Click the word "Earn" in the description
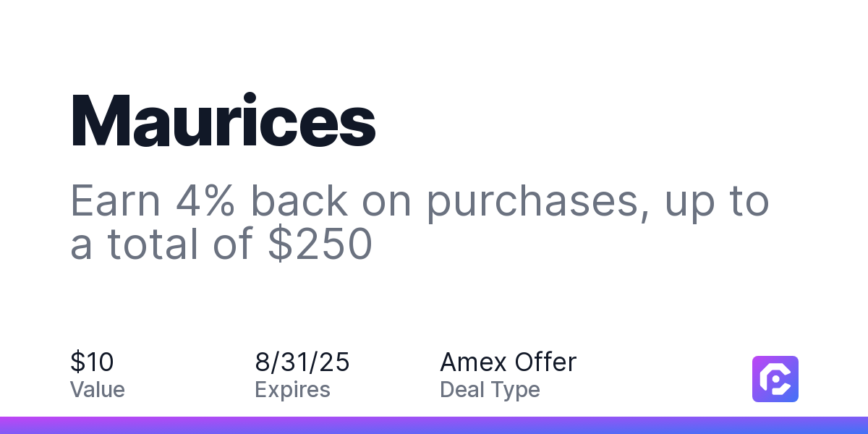Image resolution: width=868 pixels, height=434 pixels. point(116,201)
